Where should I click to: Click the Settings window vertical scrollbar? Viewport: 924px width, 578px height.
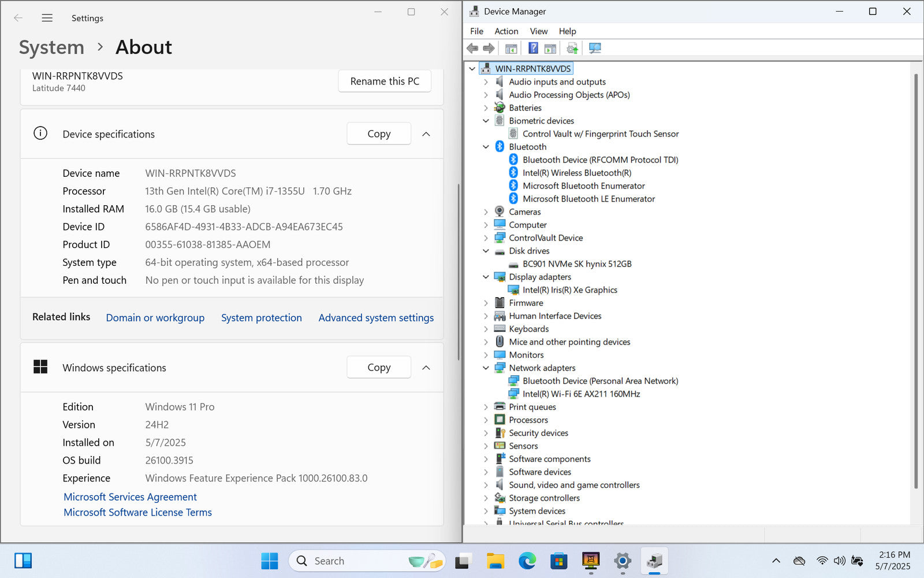[459, 272]
